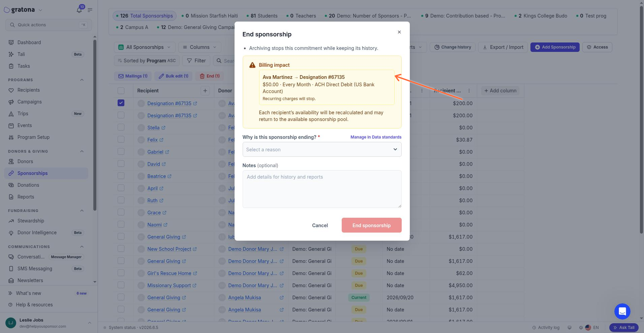This screenshot has width=644, height=333.
Task: Expand the Leslie Jobs account menu
Action: coord(89,323)
